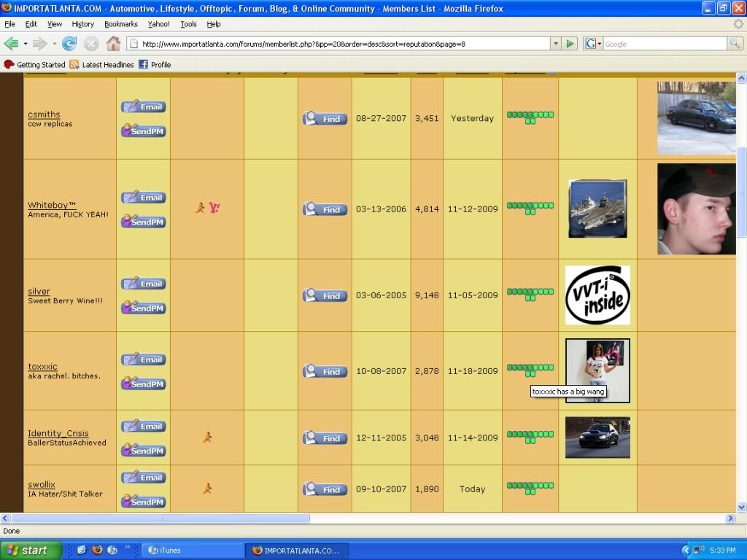The width and height of the screenshot is (747, 560).
Task: Send PM to silver
Action: tap(144, 308)
